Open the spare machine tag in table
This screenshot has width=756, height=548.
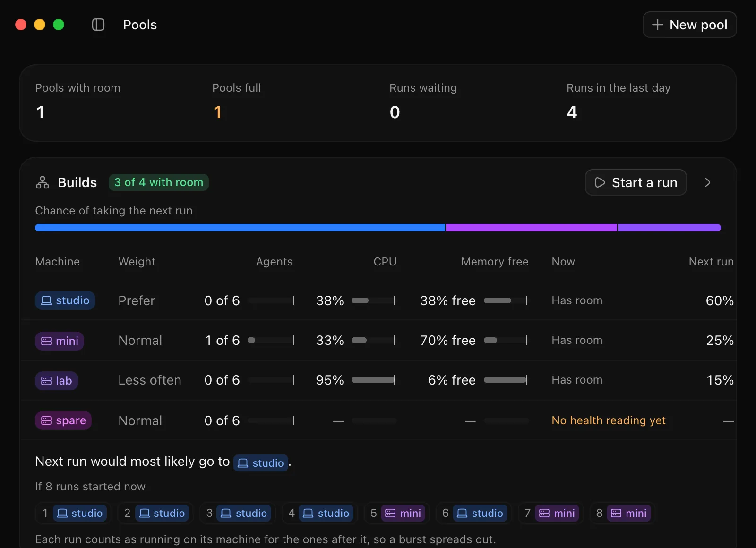pos(63,420)
